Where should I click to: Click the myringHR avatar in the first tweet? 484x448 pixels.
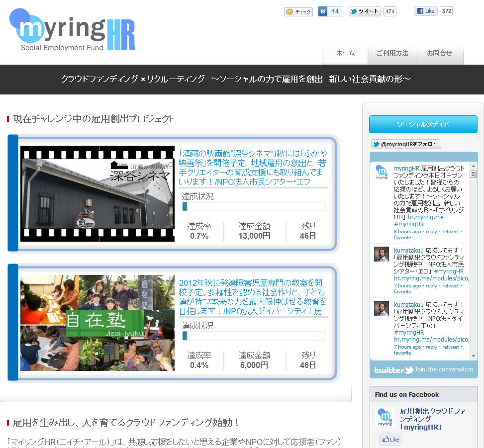(382, 172)
